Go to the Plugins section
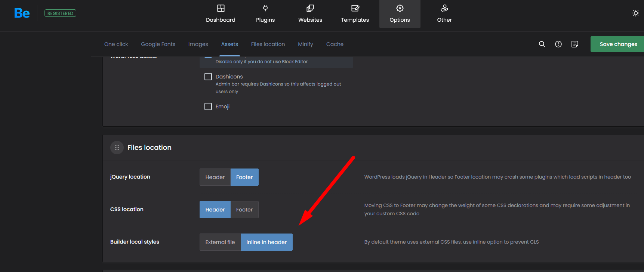 [265, 14]
